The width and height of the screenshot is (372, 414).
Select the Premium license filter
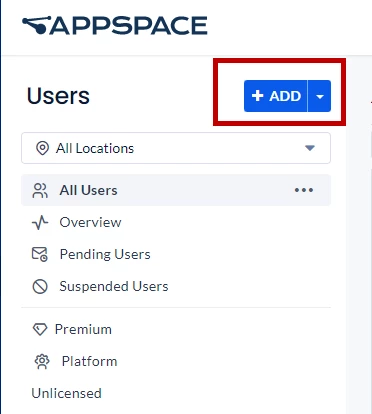coord(83,329)
